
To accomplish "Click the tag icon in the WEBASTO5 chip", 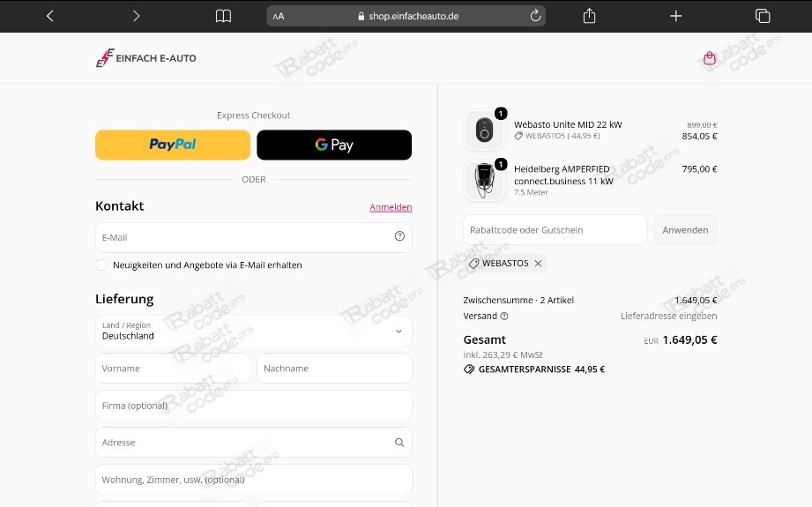I will pos(473,263).
